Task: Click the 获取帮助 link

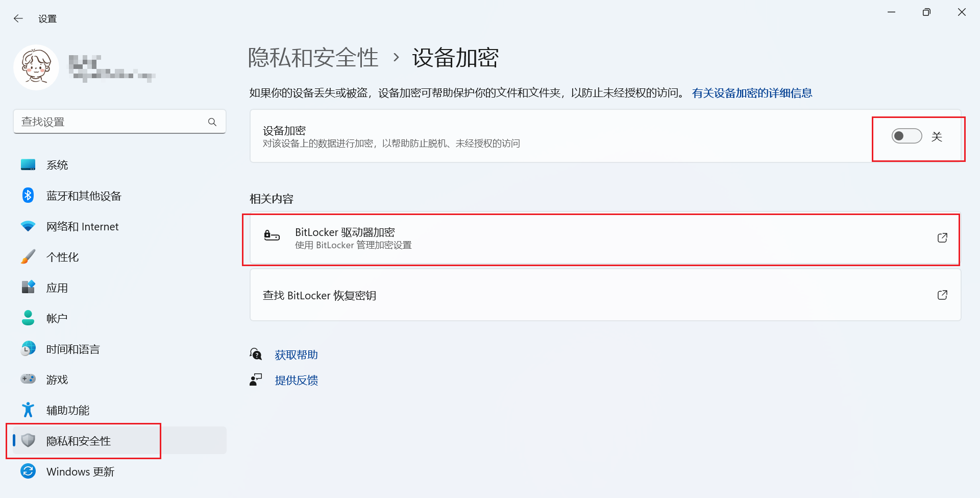Action: [296, 355]
